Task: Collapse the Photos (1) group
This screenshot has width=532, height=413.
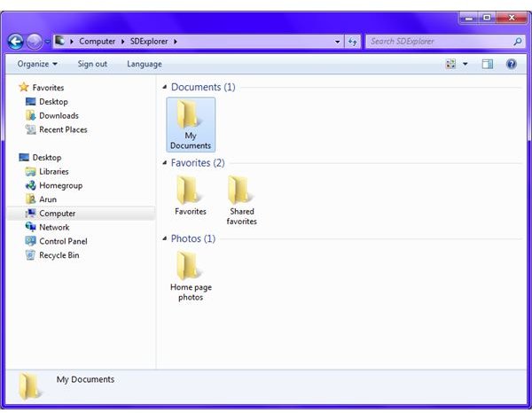Action: pyautogui.click(x=165, y=238)
